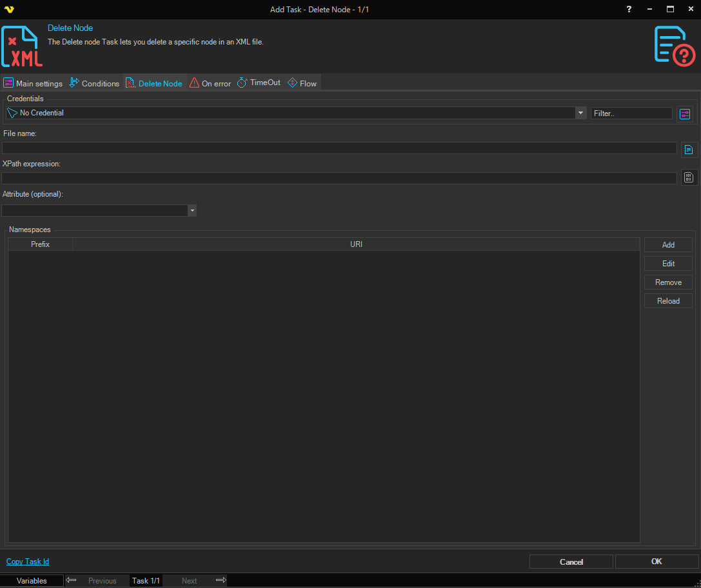
Task: Confirm with the OK button
Action: 657,562
